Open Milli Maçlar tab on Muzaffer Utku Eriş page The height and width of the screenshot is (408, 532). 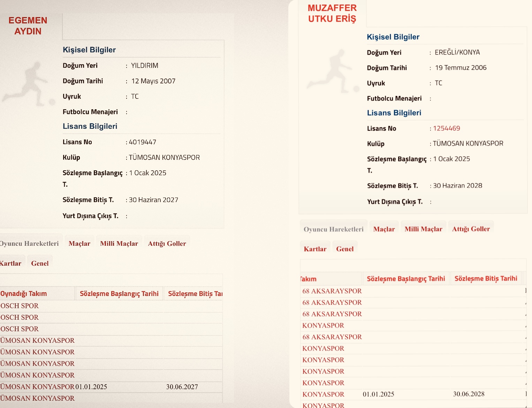(423, 229)
